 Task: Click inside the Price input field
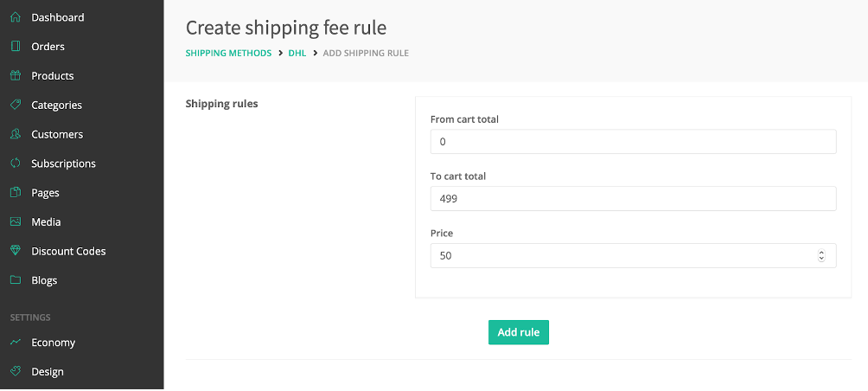point(622,255)
